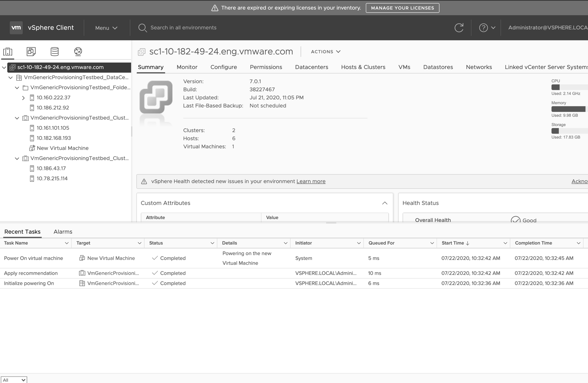Click the Administrator@VSPHERE.LOCAL user menu

click(x=548, y=28)
